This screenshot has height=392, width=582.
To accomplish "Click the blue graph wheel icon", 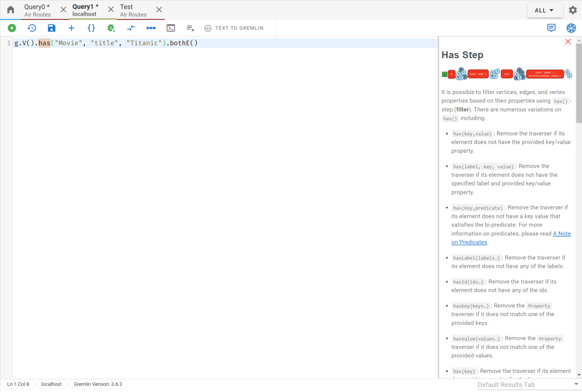I will [571, 28].
